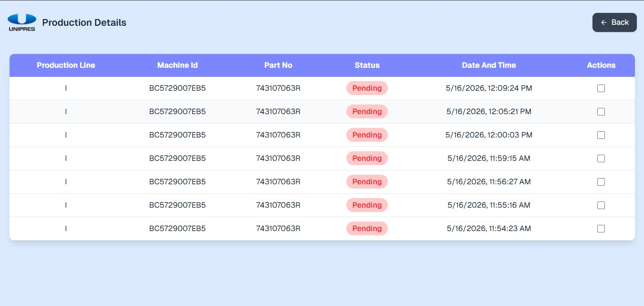Viewport: 644px width, 306px height.
Task: Click the Status column header
Action: tap(367, 65)
